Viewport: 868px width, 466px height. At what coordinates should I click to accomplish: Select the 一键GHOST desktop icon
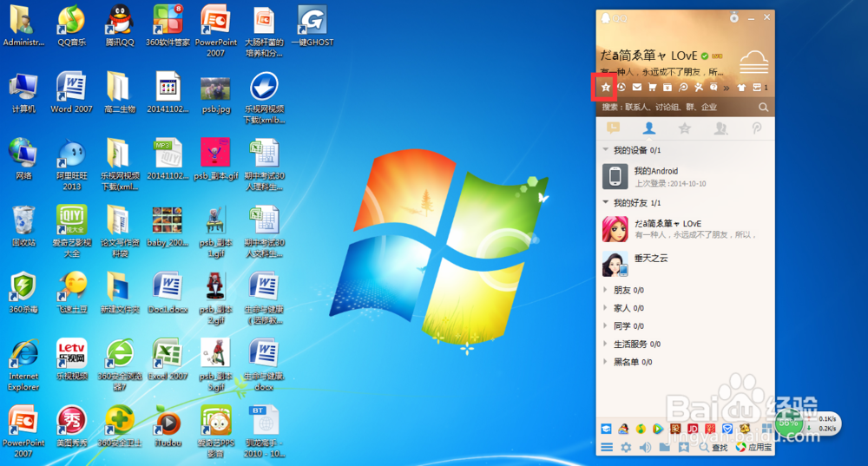312,25
